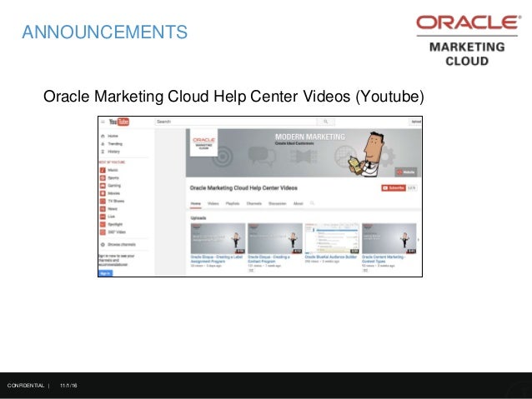Screen dimensions: 532x399
Task: Open the Label Assignment Program video thumbnail
Action: 218,238
